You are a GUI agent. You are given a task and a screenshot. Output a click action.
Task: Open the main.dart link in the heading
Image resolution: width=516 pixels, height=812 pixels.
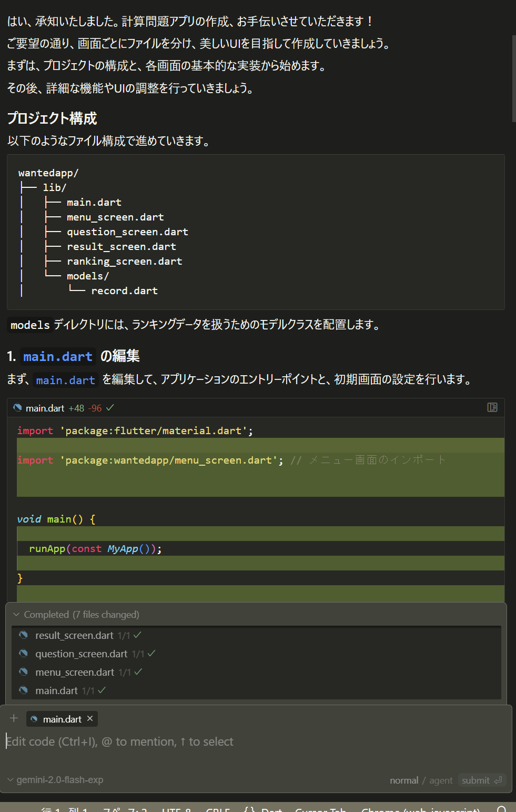click(x=58, y=356)
